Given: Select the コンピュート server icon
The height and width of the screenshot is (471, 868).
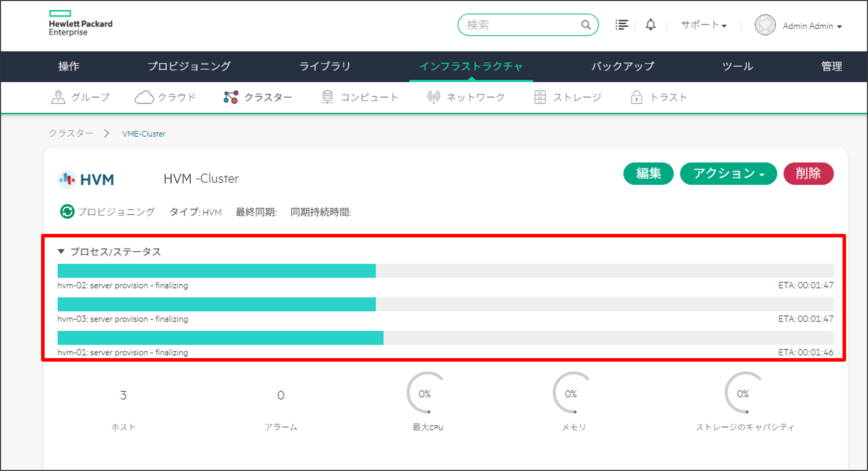Looking at the screenshot, I should click(x=327, y=97).
